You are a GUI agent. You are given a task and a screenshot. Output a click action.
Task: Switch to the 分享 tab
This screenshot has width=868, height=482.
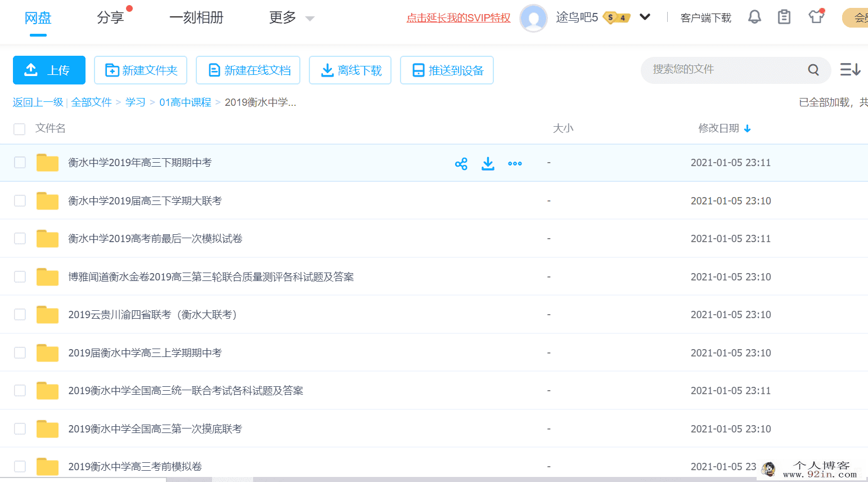110,17
